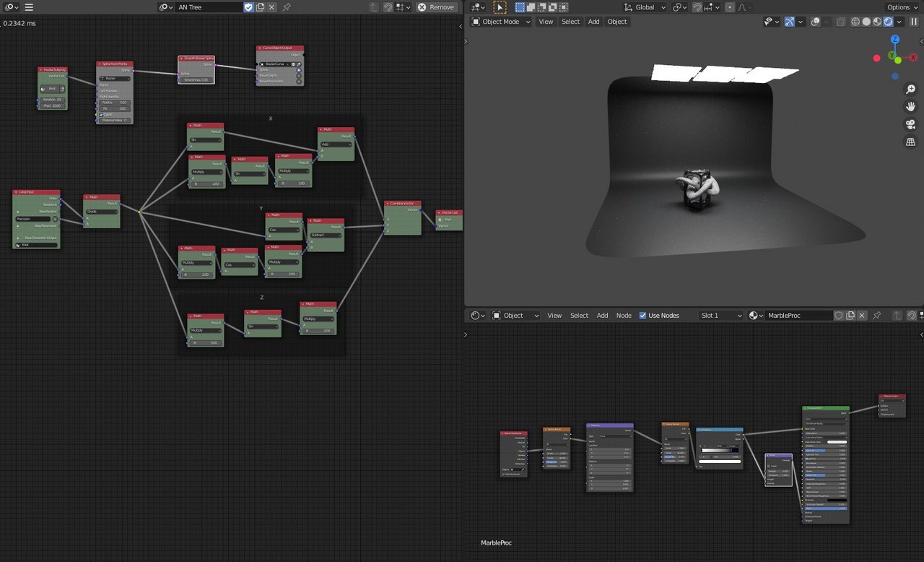Pin the AN Tree node tree
The height and width of the screenshot is (562, 924).
(287, 7)
